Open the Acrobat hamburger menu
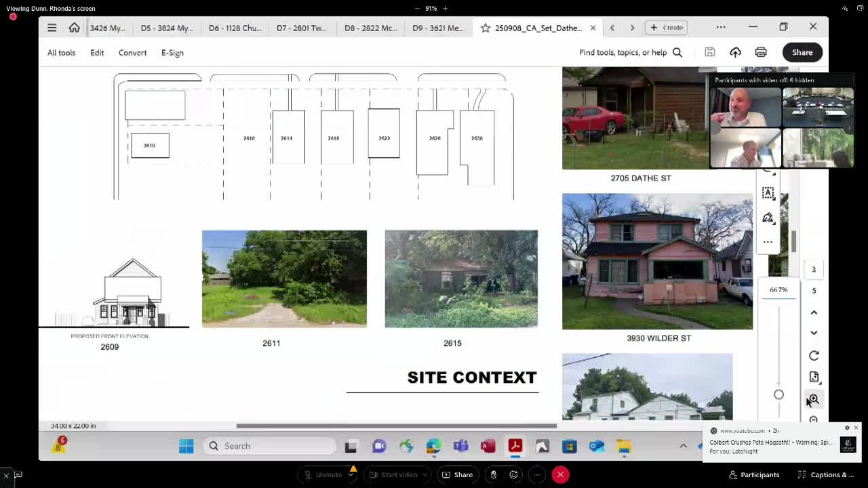868x488 pixels. [x=52, y=28]
